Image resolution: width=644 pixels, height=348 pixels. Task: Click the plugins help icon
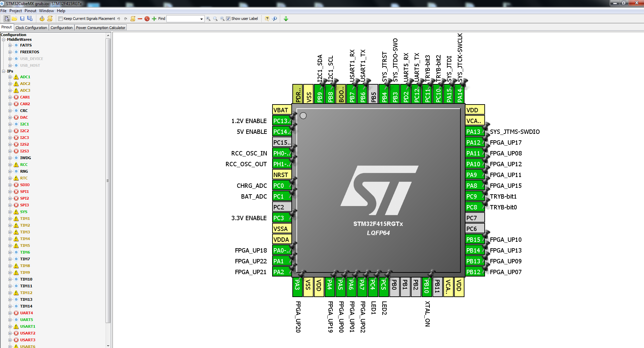tap(274, 19)
